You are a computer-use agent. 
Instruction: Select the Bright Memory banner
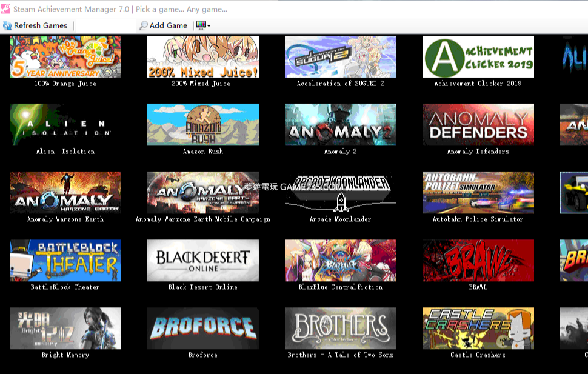(65, 328)
